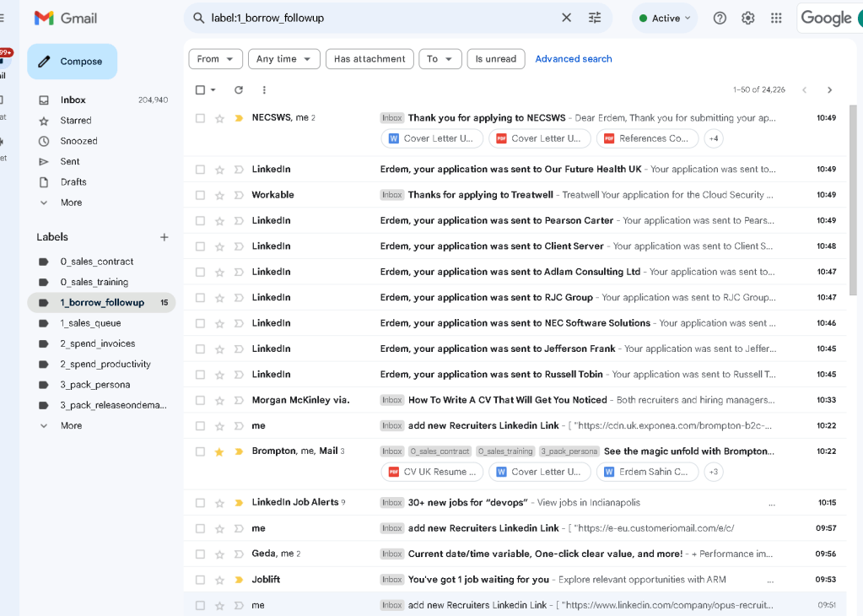Image resolution: width=863 pixels, height=616 pixels.
Task: Toggle importance marker on Joblift email
Action: click(x=239, y=580)
